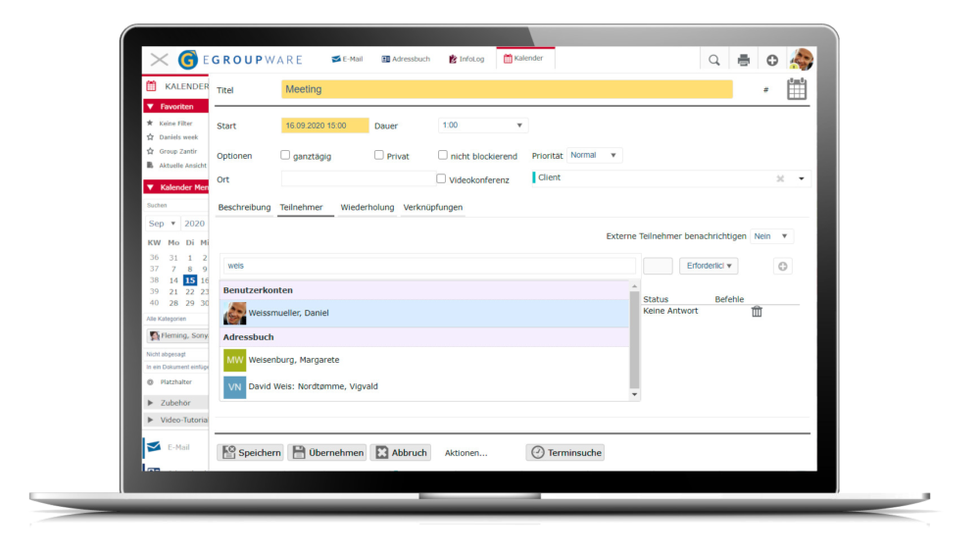Click the Speichern button

[251, 452]
